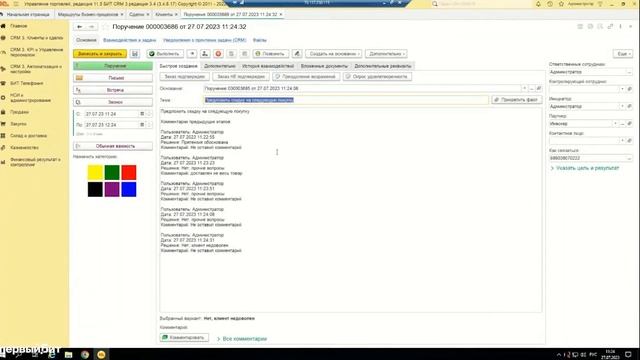Screen dimensions: 640x360
Task: Go back with the left arrow button
Action: (80, 27)
